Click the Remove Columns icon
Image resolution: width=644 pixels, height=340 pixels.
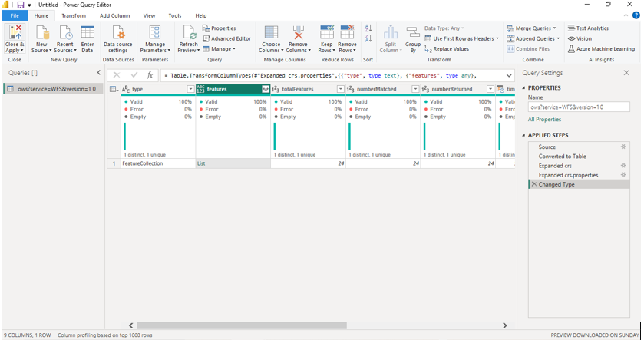(x=298, y=32)
